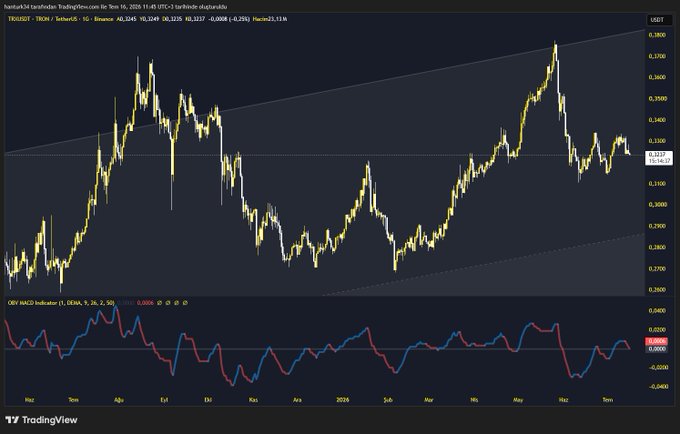
Task: Select the close value K0,3237
Action: pos(195,19)
